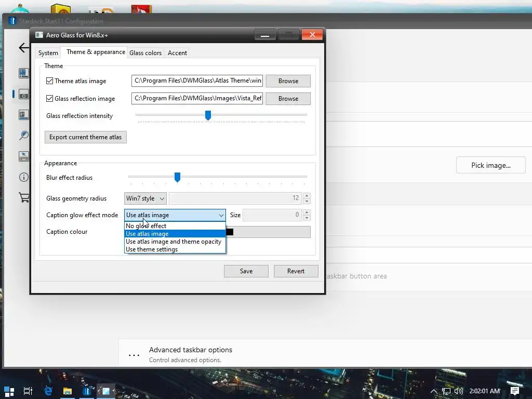Click Pick image... in Start11 window

pos(490,165)
